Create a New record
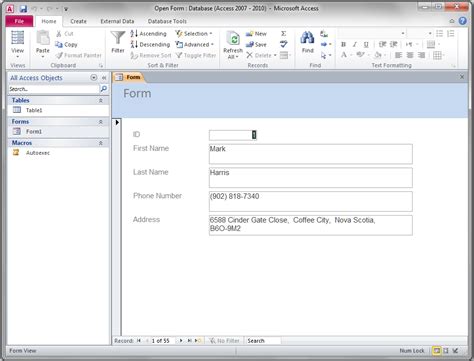The width and height of the screenshot is (474, 361). (x=256, y=34)
